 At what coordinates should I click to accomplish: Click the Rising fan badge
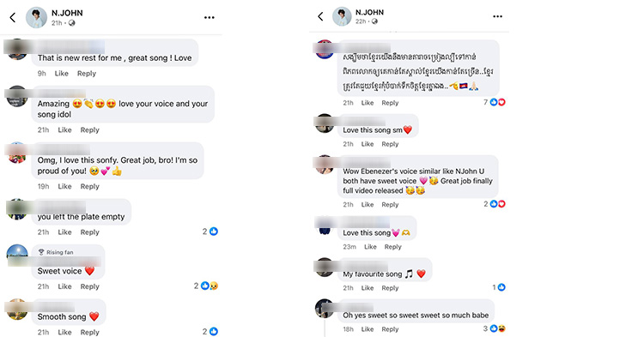click(x=56, y=252)
